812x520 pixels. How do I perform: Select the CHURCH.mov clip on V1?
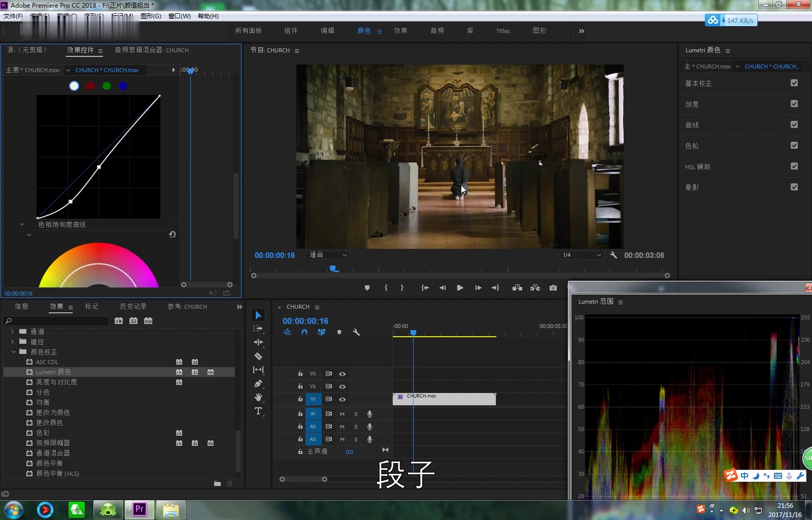pyautogui.click(x=444, y=399)
